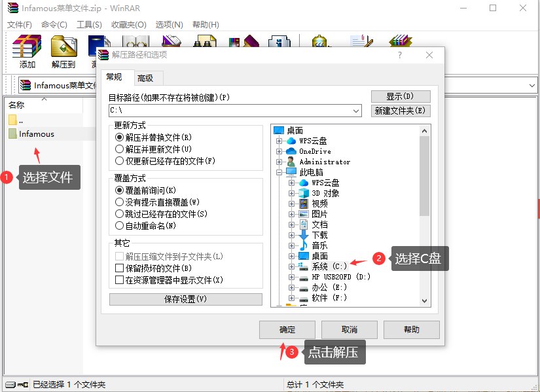Select 解压并替换文件(R) radio option
Image resolution: width=540 pixels, height=392 pixels.
coord(119,137)
